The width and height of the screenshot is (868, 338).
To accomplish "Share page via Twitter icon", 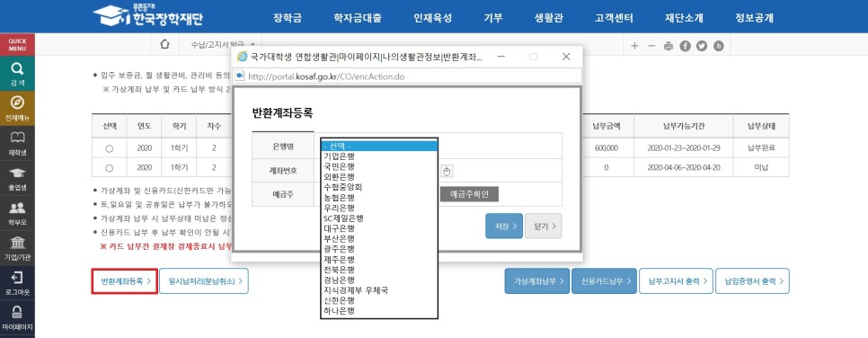I will (x=702, y=46).
